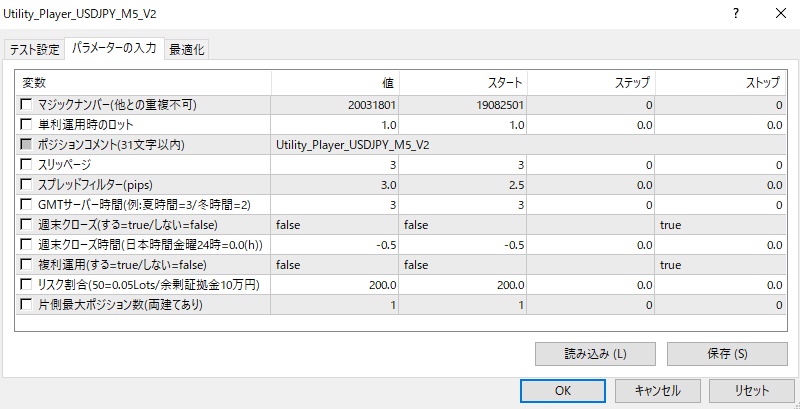Click the リスク割合 value cell showing 200.0

coord(335,284)
